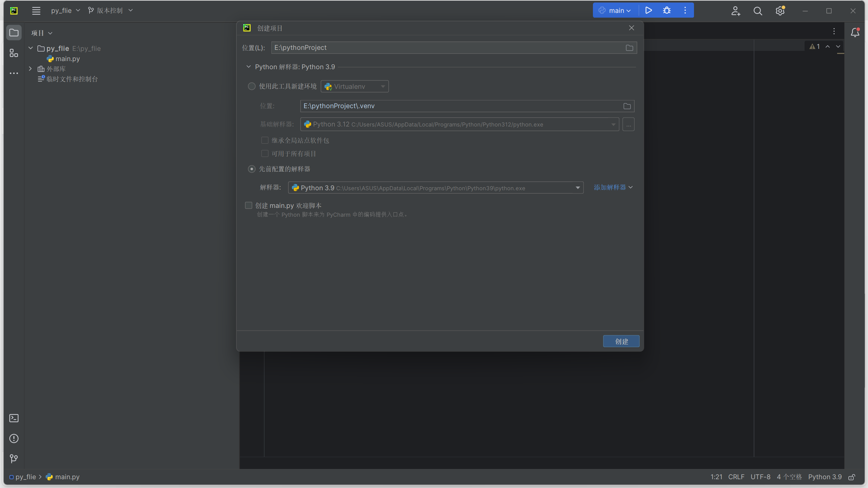Select the Structure panel icon in sidebar

pyautogui.click(x=14, y=53)
